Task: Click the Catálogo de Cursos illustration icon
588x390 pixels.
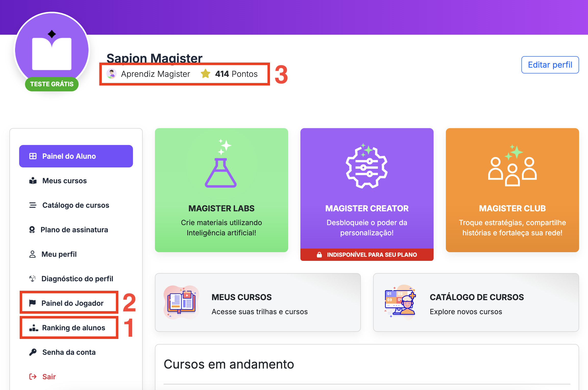Action: coord(400,302)
